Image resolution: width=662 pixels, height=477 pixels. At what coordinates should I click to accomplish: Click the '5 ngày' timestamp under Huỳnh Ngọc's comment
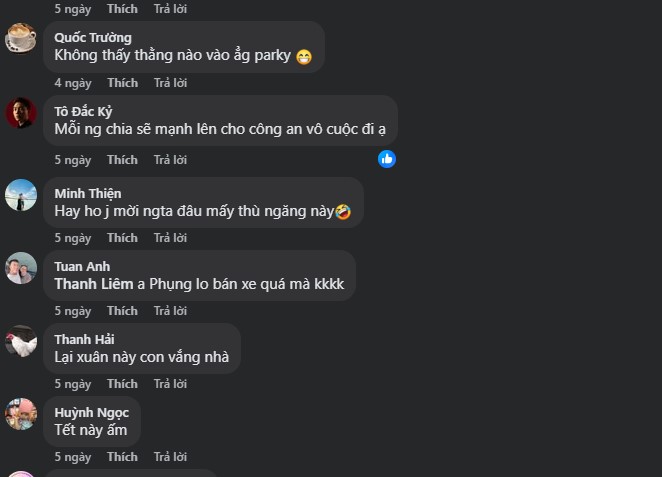[x=72, y=457]
